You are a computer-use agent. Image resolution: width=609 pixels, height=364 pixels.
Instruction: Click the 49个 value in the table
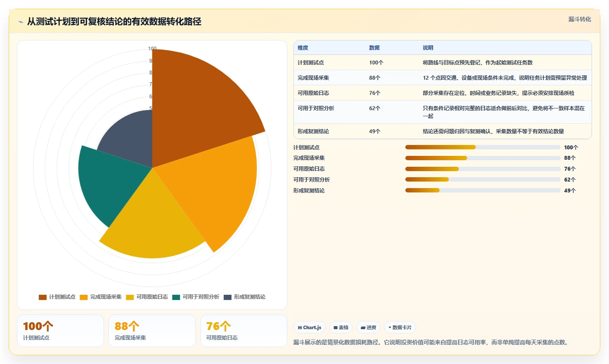tap(375, 131)
